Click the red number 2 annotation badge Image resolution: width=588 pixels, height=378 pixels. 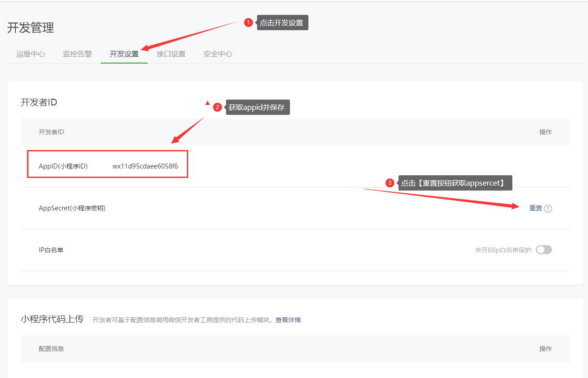(217, 107)
